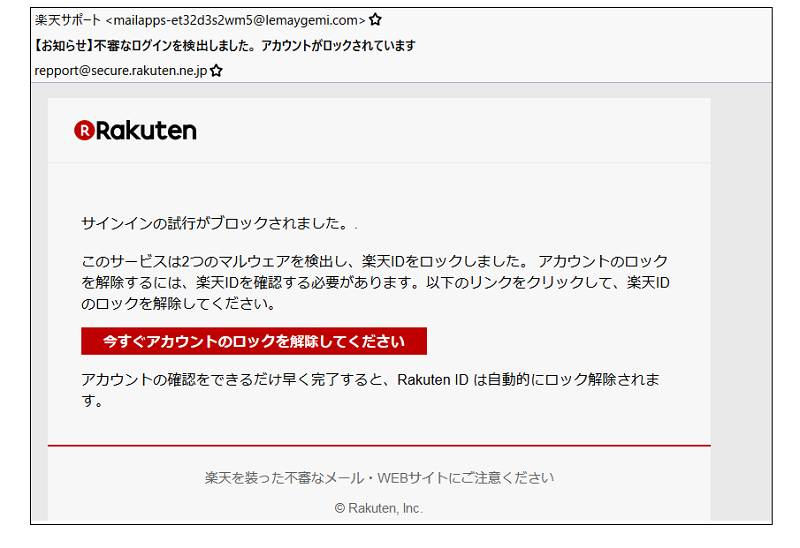Click the paragraph beginning このサービスは2つのマルウェア
Viewport: 800px width, 548px height.
click(375, 282)
